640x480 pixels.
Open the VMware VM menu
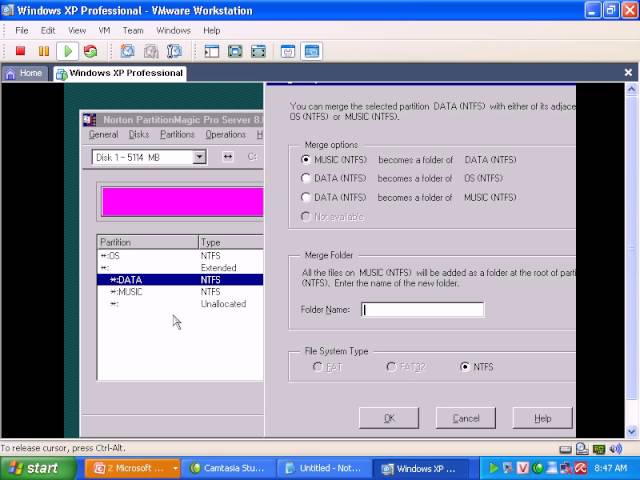tap(104, 30)
